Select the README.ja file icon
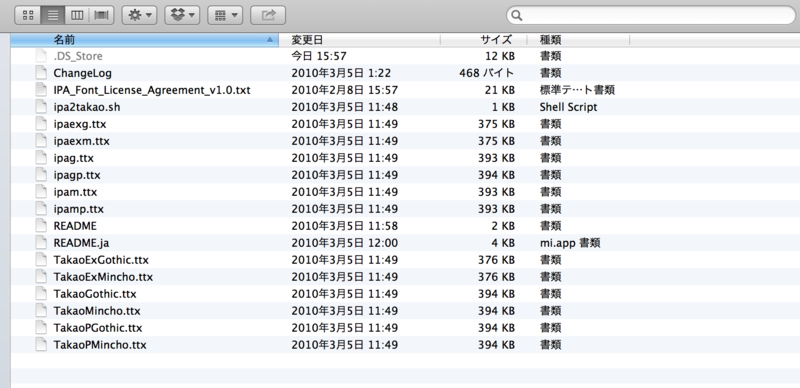Viewport: 800px width, 388px height. (x=41, y=243)
